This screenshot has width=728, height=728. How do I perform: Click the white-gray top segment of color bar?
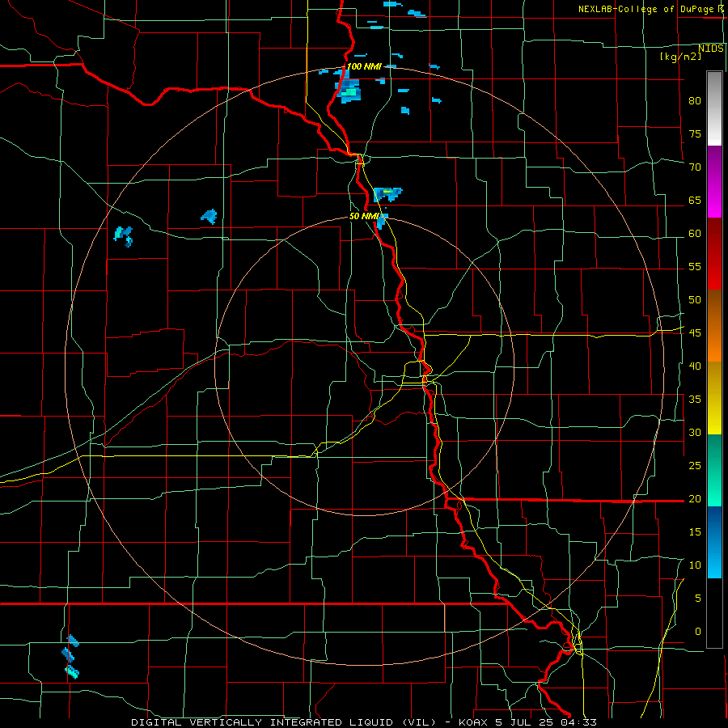714,108
